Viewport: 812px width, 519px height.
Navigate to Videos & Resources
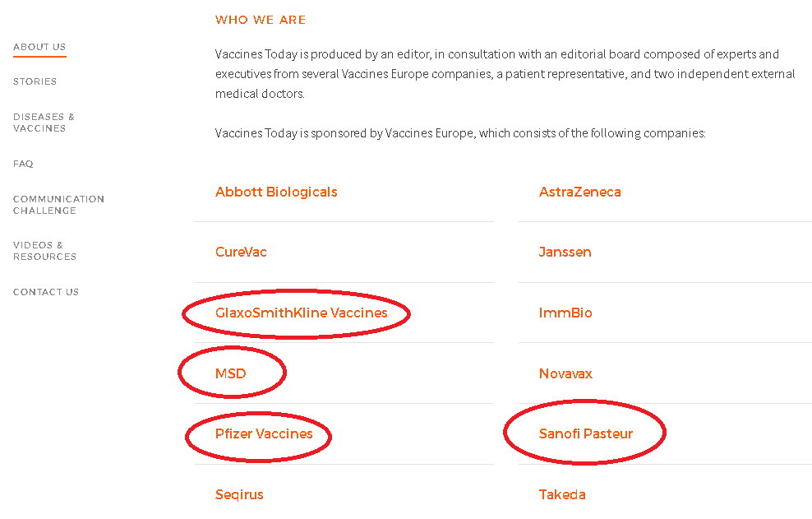pyautogui.click(x=44, y=251)
